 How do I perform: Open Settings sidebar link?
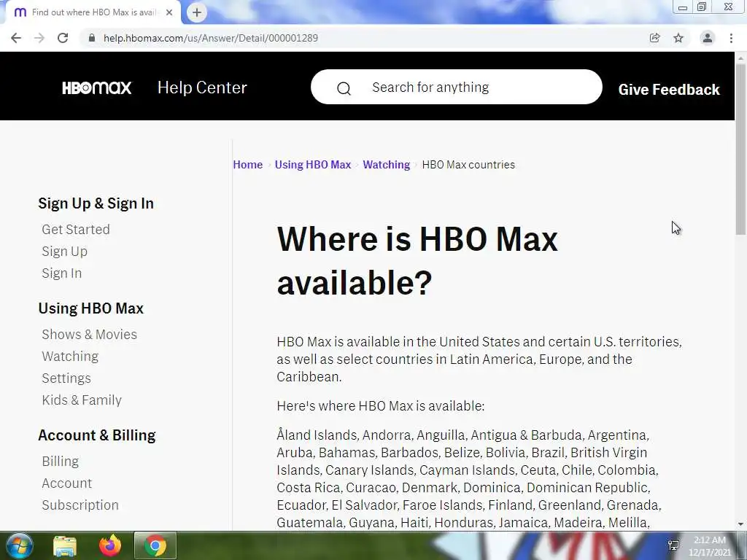tap(66, 378)
